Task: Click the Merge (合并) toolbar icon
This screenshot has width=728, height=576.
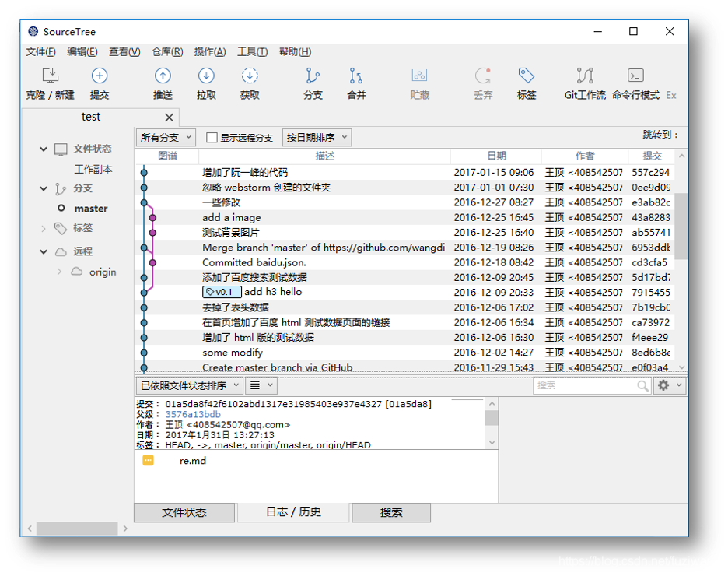Action: tap(356, 76)
